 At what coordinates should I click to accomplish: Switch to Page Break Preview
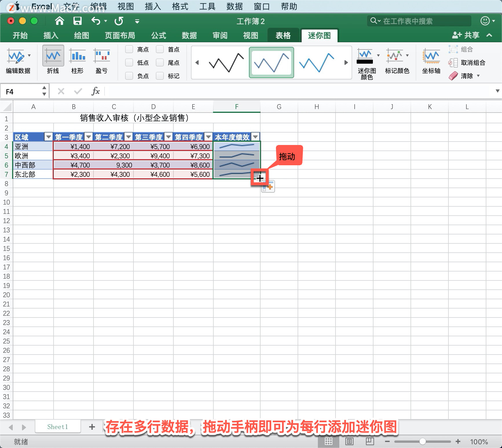[370, 441]
